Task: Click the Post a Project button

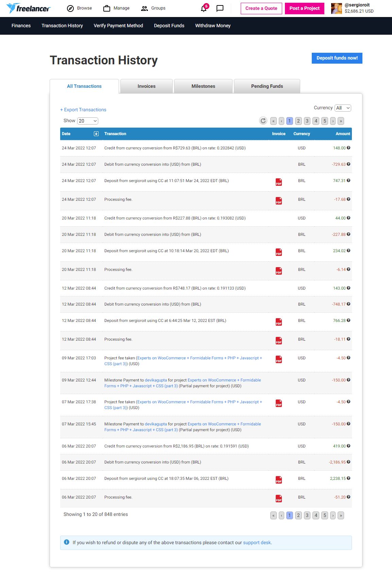Action: pyautogui.click(x=304, y=8)
